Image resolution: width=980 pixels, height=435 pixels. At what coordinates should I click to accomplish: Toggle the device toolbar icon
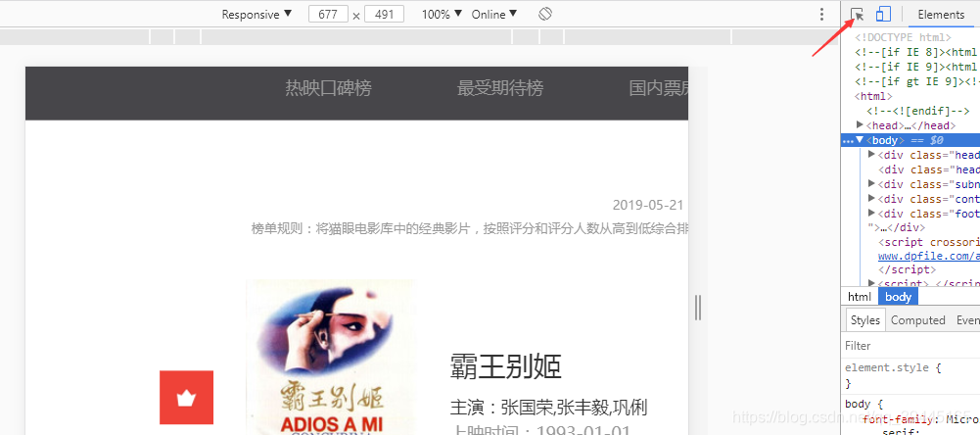click(883, 15)
